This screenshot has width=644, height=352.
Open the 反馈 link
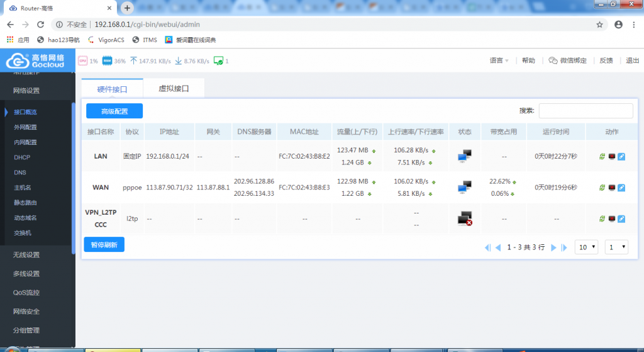[606, 60]
